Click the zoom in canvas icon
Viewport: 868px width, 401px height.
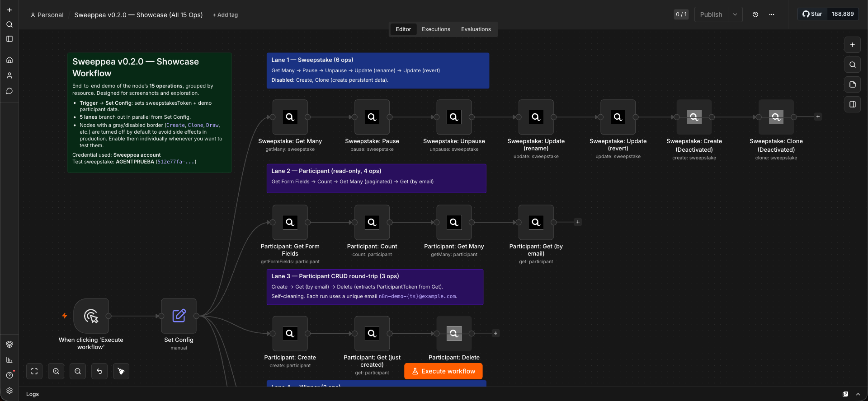[56, 371]
